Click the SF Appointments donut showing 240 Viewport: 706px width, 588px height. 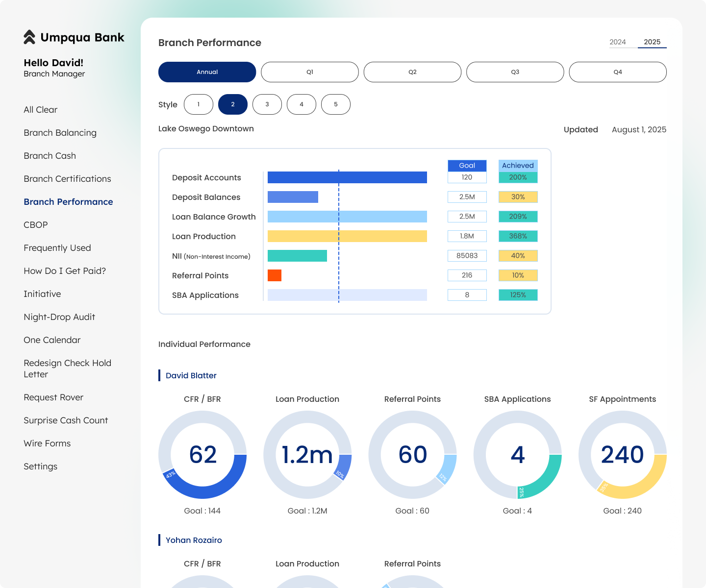(622, 455)
